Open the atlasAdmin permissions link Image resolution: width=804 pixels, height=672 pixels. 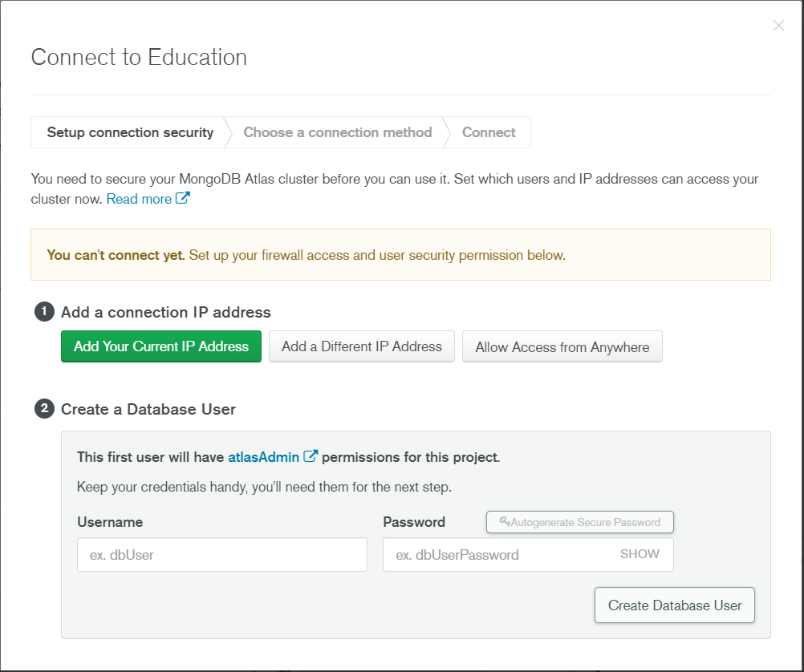click(264, 457)
